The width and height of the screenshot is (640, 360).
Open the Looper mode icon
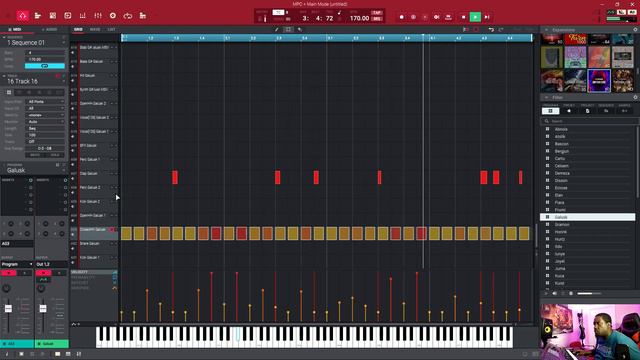128,16
